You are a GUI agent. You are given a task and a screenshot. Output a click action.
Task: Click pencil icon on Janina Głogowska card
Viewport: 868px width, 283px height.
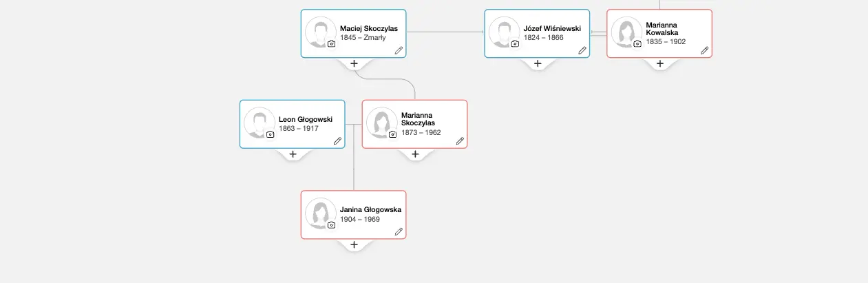click(x=399, y=231)
